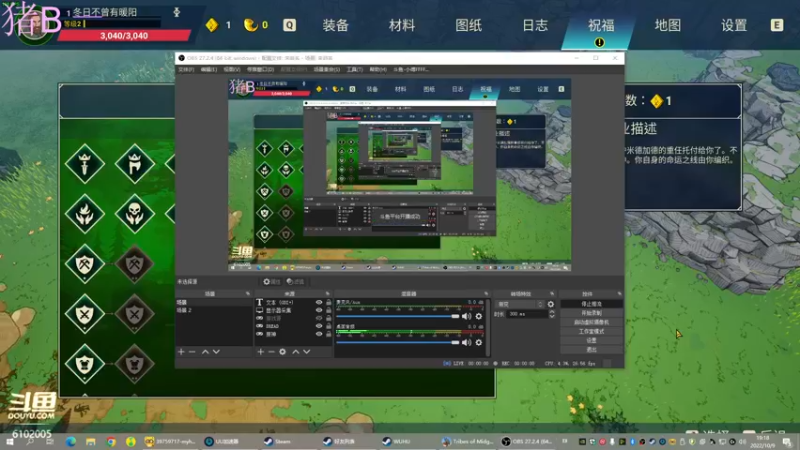This screenshot has height=450, width=800.
Task: Add a new scene with plus icon
Action: click(x=181, y=352)
